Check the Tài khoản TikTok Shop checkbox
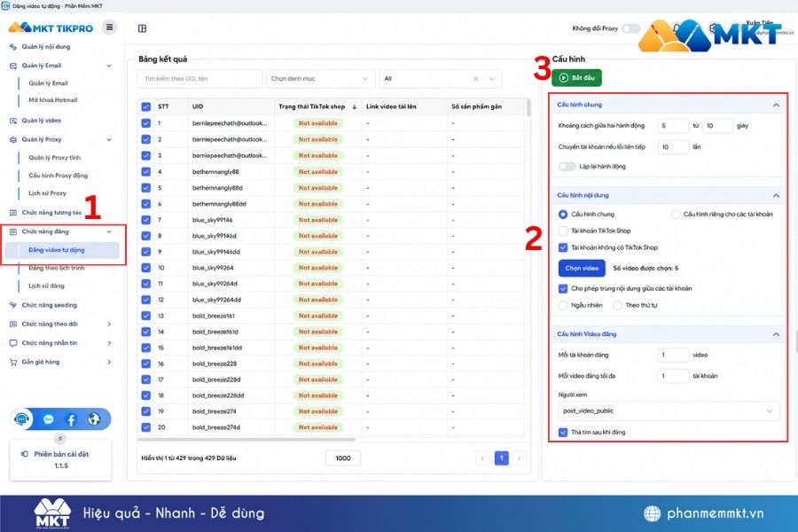Viewport: 798px width, 532px height. point(563,231)
